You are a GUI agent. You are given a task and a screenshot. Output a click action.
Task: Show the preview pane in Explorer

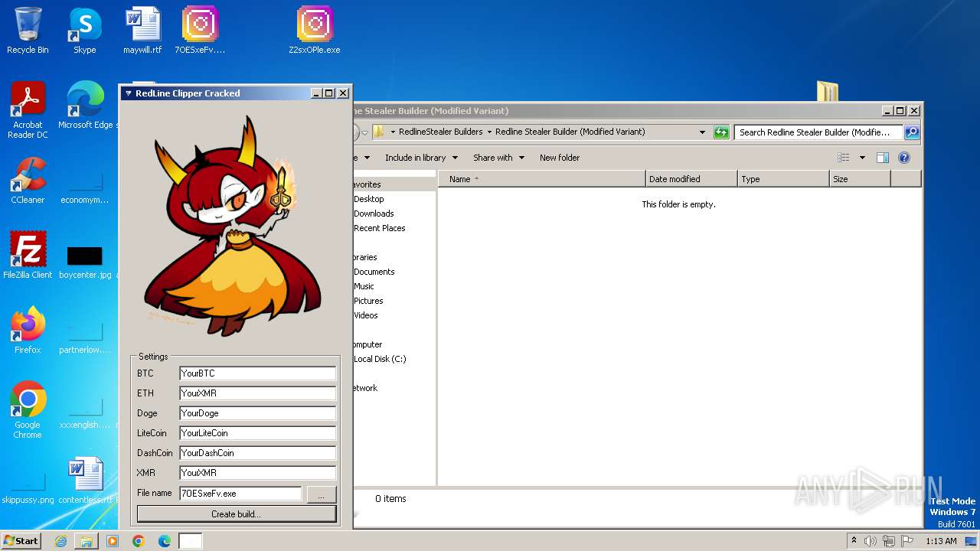click(882, 158)
